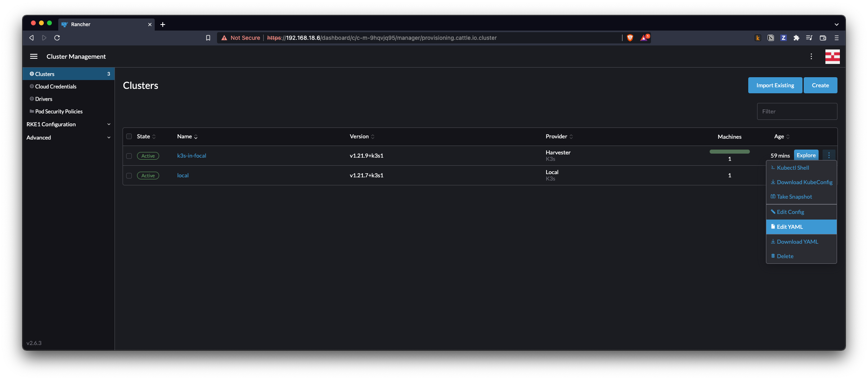This screenshot has width=868, height=380.
Task: Click the browser extensions puzzle icon
Action: pyautogui.click(x=796, y=37)
